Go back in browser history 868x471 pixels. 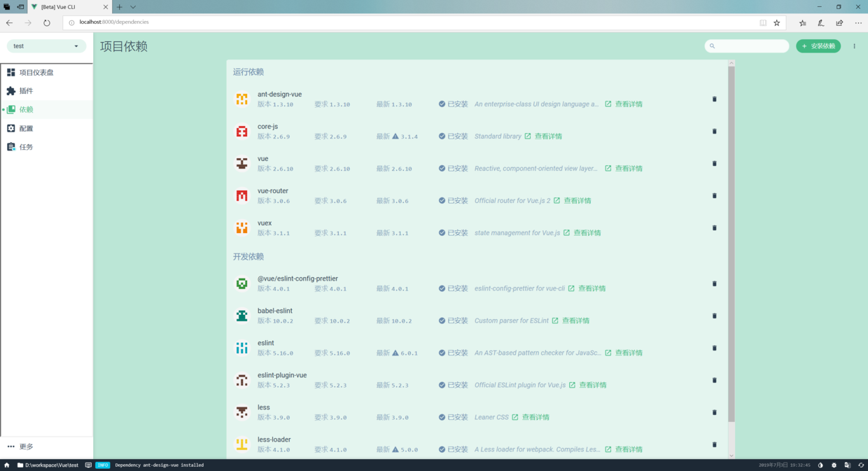pos(10,22)
